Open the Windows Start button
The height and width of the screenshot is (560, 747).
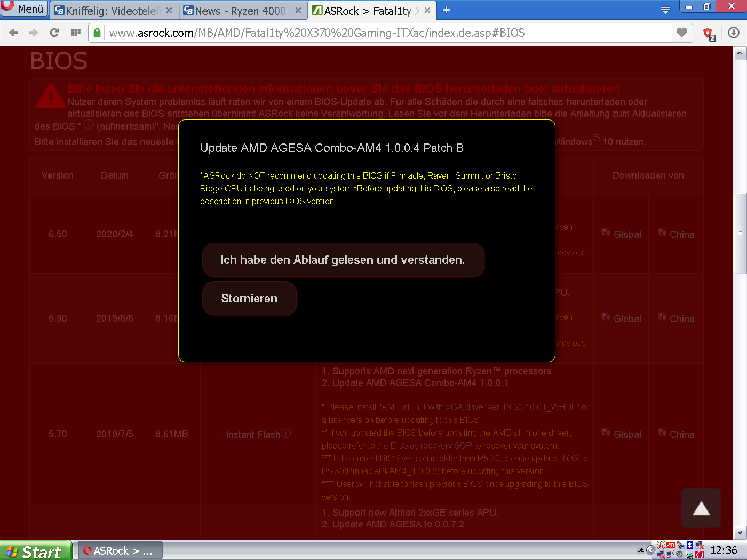click(x=35, y=551)
